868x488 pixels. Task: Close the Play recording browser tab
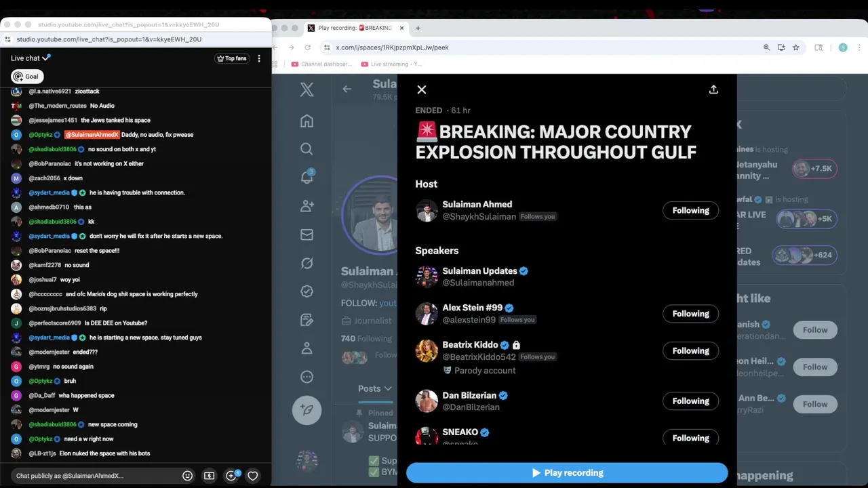[401, 28]
